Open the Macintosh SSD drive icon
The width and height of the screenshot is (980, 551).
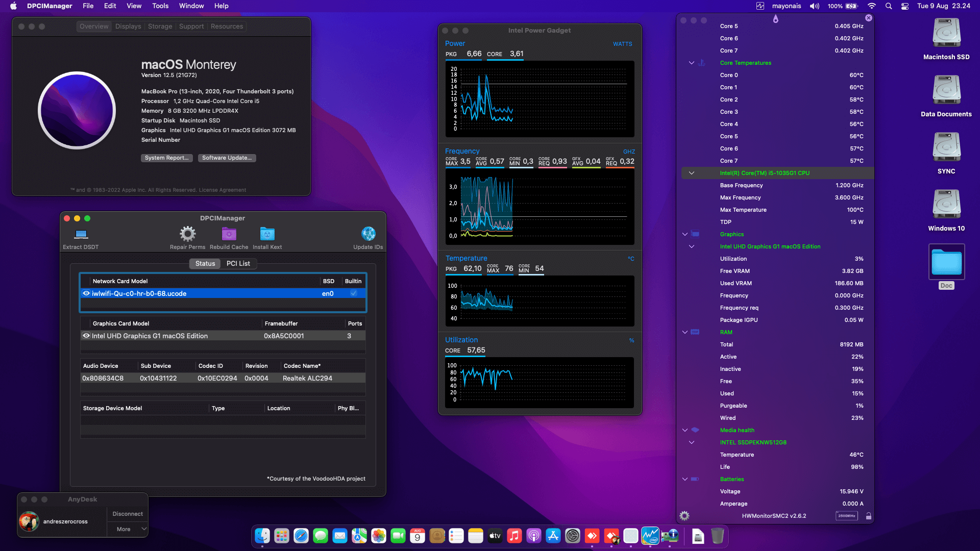946,33
